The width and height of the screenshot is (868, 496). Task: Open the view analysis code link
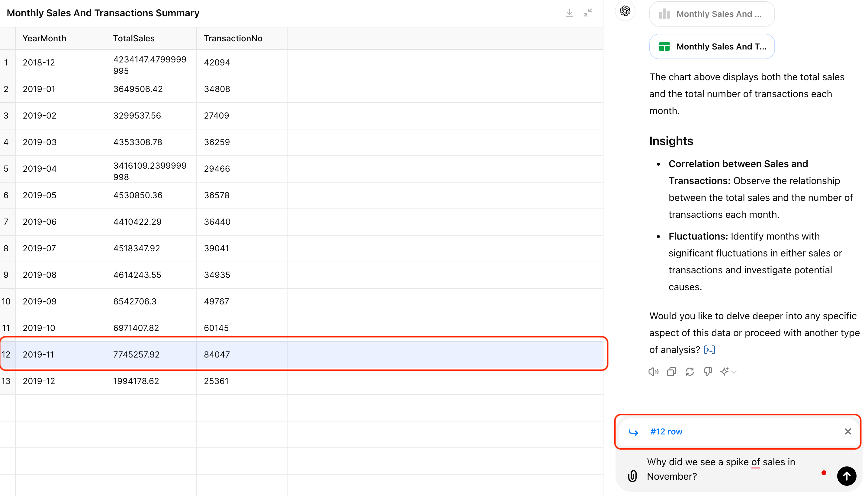click(709, 350)
